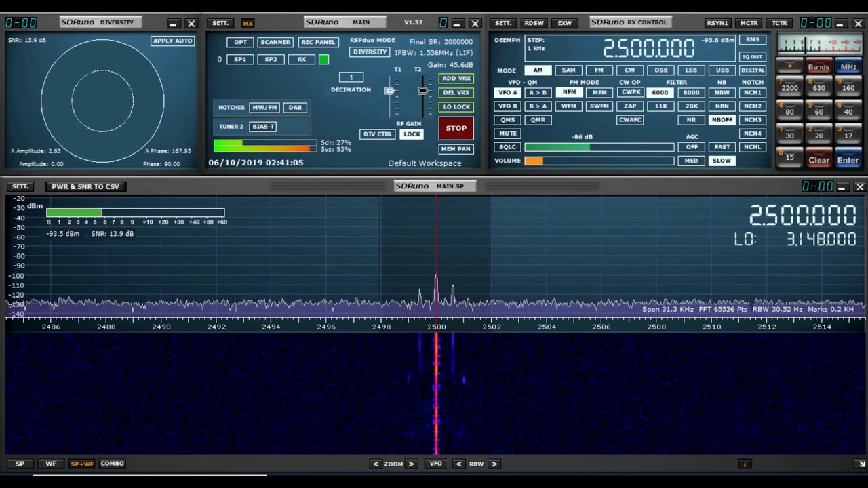Click the green indicator square beside RX
Screen dimensions: 868x488
click(323, 60)
